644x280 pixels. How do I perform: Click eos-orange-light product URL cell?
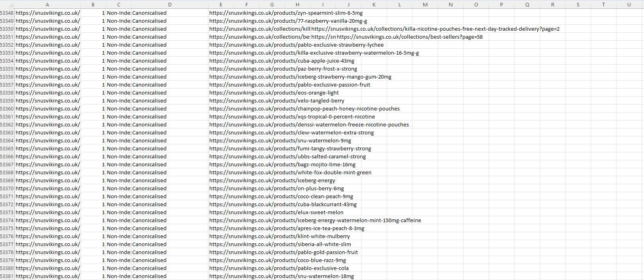pyautogui.click(x=274, y=93)
